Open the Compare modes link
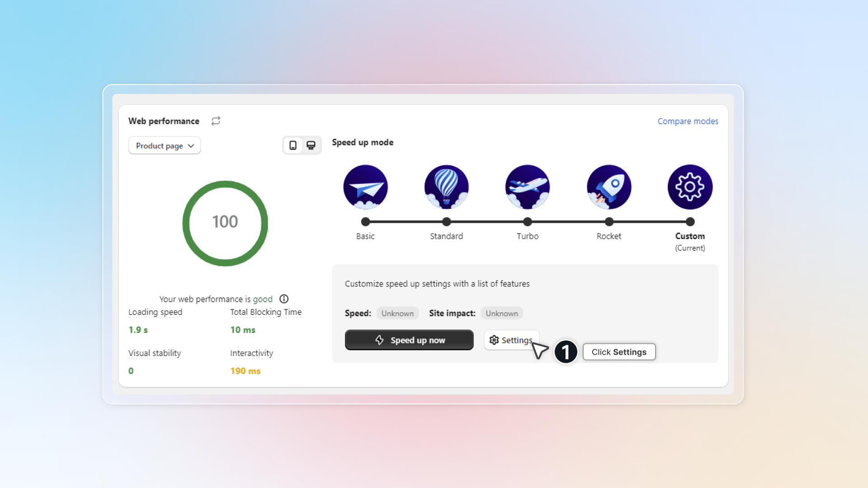This screenshot has height=488, width=868. click(688, 121)
